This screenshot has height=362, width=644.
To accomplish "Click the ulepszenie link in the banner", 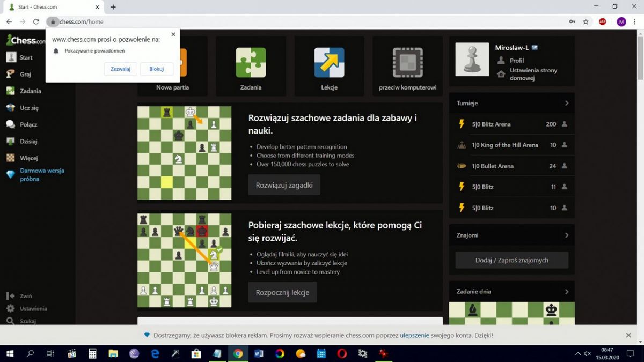I will tap(414, 335).
